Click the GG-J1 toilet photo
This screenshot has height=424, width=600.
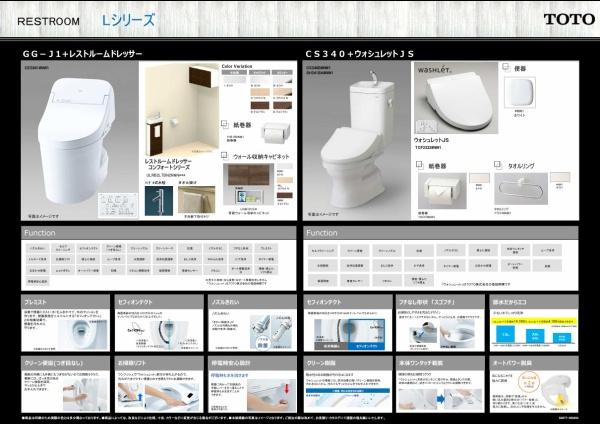point(80,140)
